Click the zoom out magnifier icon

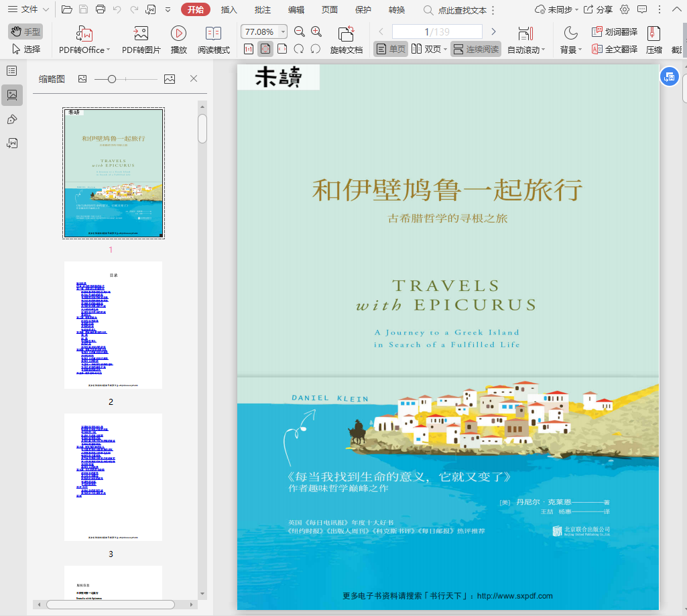[300, 32]
